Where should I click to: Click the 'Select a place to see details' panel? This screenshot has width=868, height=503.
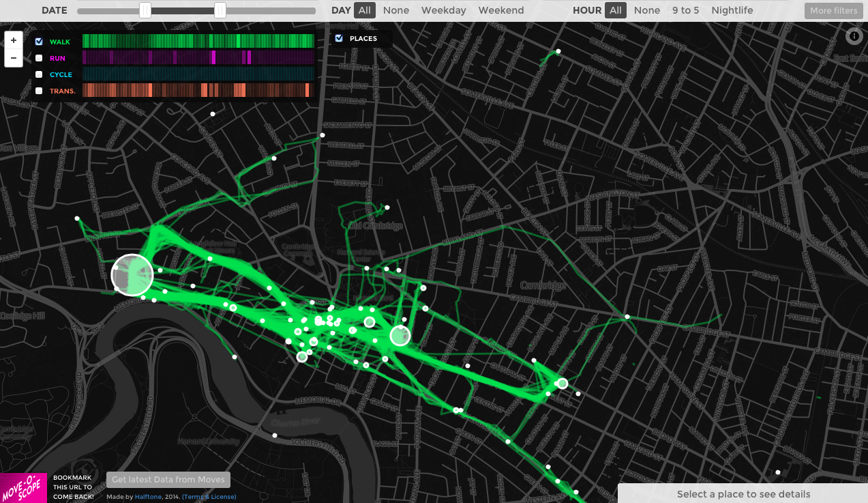(x=743, y=493)
